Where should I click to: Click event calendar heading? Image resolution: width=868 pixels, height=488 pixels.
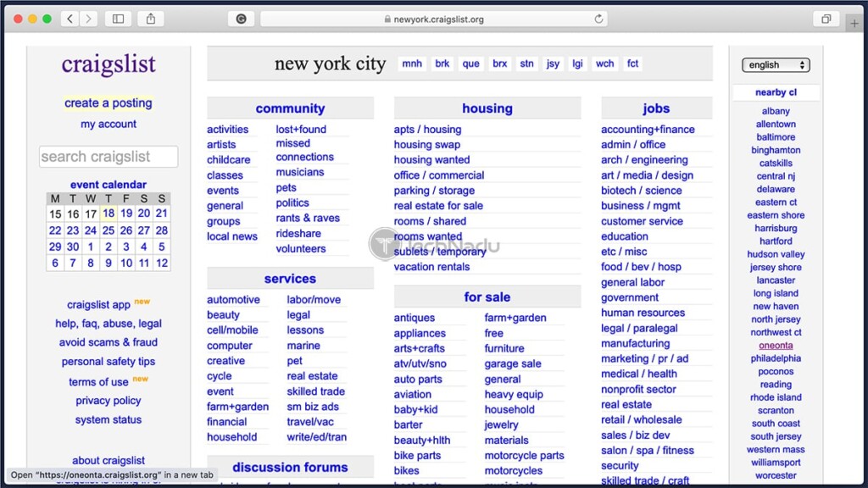(x=108, y=185)
